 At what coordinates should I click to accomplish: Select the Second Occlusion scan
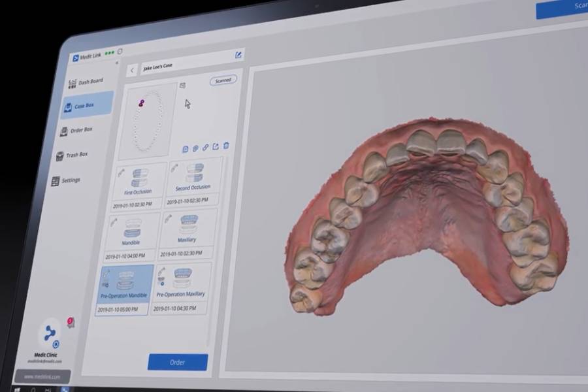(193, 181)
